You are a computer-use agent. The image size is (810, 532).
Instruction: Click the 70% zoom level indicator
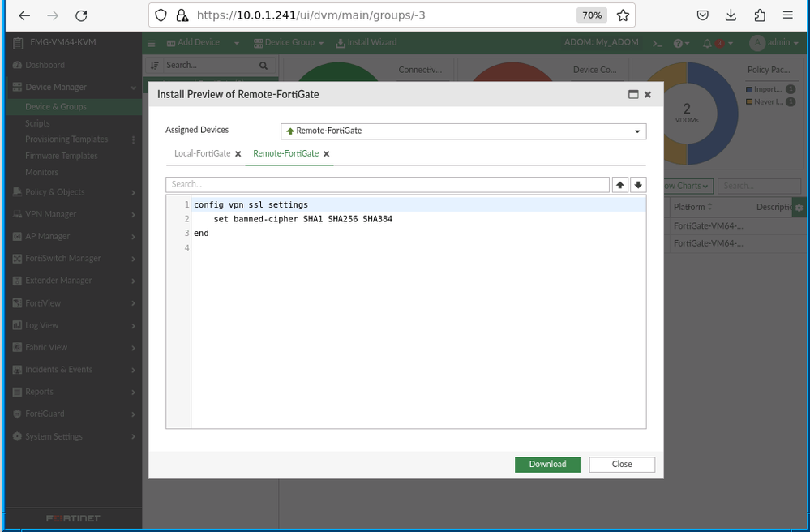pyautogui.click(x=592, y=15)
